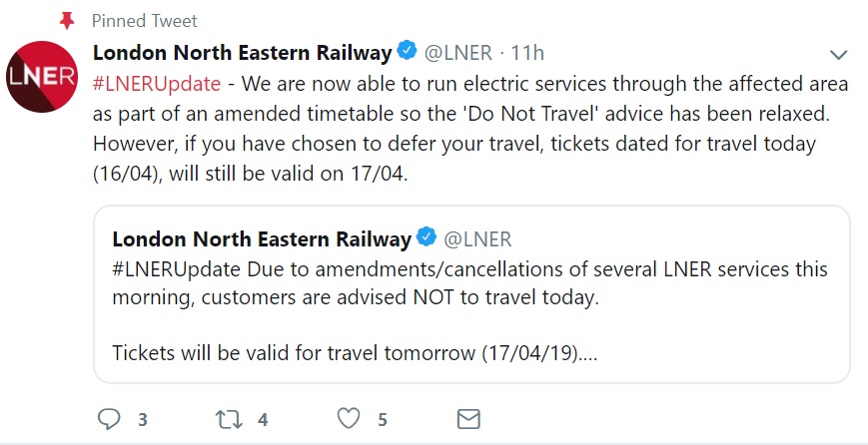Image resolution: width=868 pixels, height=445 pixels.
Task: Open the #LNERUpdate hashtag link
Action: pos(157,85)
